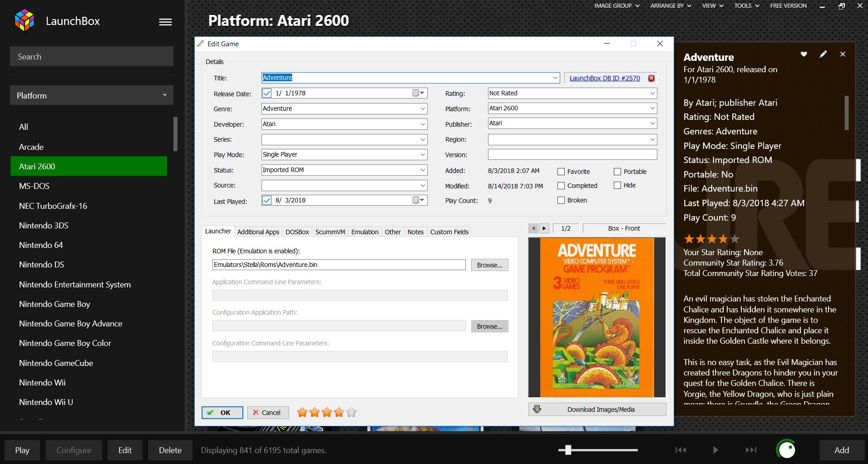Click OK to save game edits

[222, 412]
